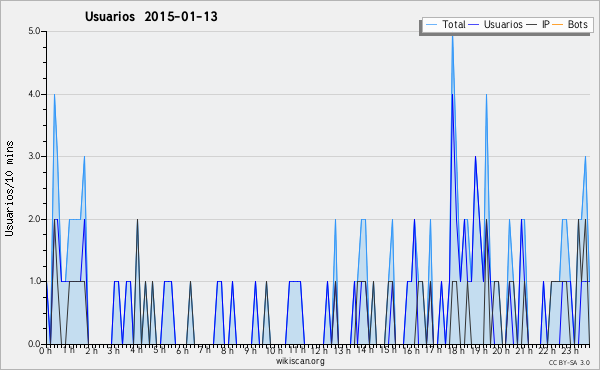The width and height of the screenshot is (600, 370).
Task: Click the y-axis value 5.0
Action: click(x=34, y=31)
